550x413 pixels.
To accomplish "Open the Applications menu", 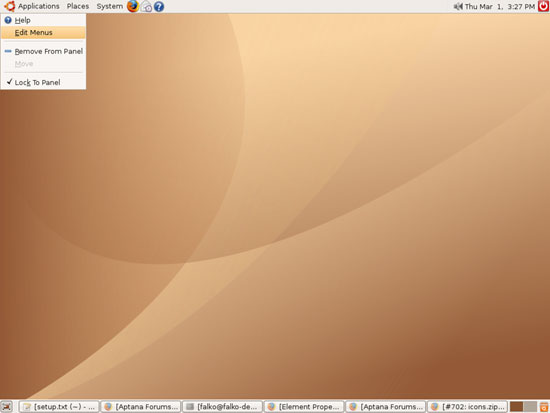I will point(39,6).
